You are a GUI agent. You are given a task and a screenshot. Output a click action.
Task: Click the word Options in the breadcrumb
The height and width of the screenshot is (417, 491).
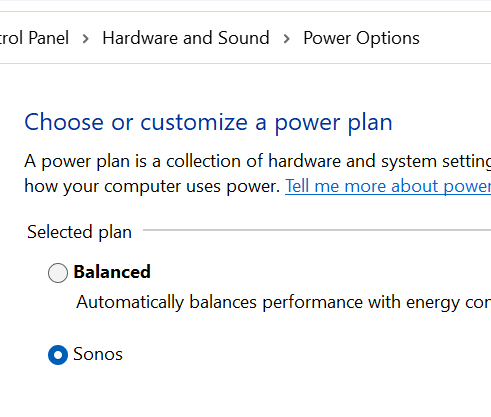pyautogui.click(x=388, y=39)
